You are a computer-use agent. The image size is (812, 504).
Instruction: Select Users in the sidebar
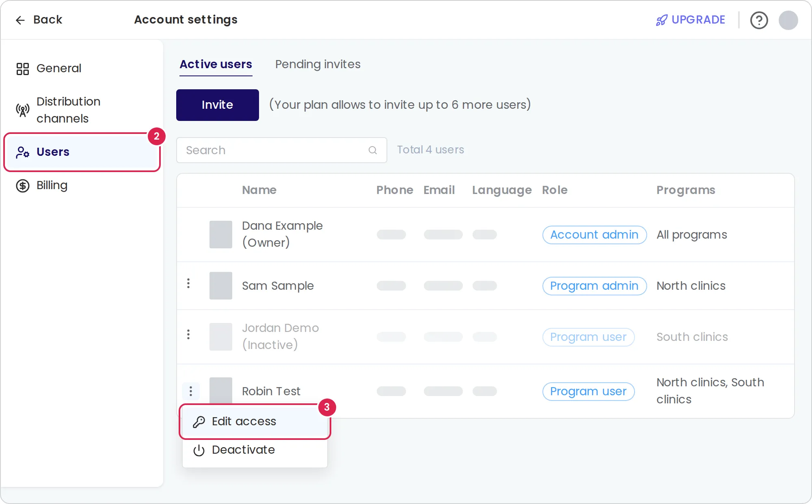82,152
